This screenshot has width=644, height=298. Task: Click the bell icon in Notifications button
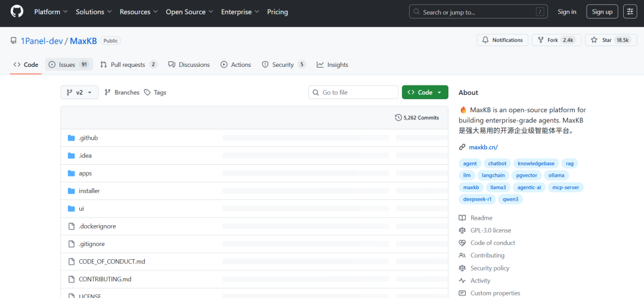tap(485, 40)
